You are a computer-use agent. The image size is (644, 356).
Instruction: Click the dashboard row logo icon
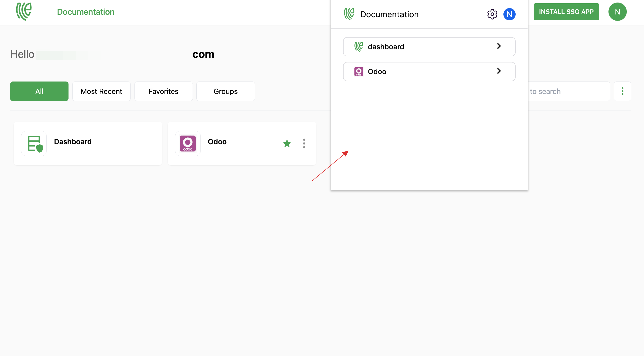359,46
